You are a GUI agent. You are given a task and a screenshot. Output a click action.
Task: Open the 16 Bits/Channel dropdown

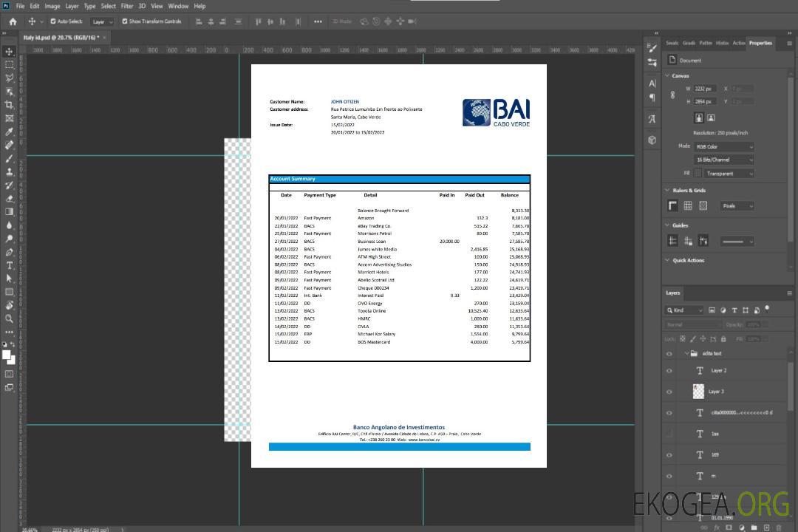pos(724,160)
